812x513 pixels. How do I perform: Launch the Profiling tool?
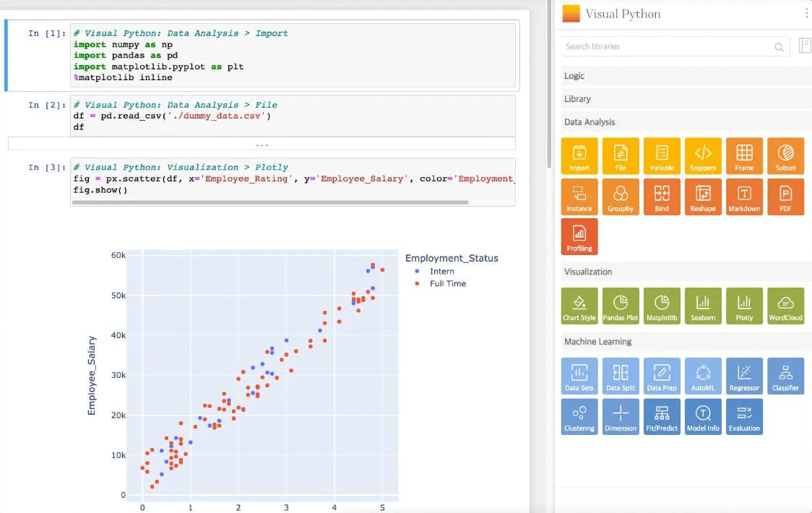pyautogui.click(x=579, y=236)
